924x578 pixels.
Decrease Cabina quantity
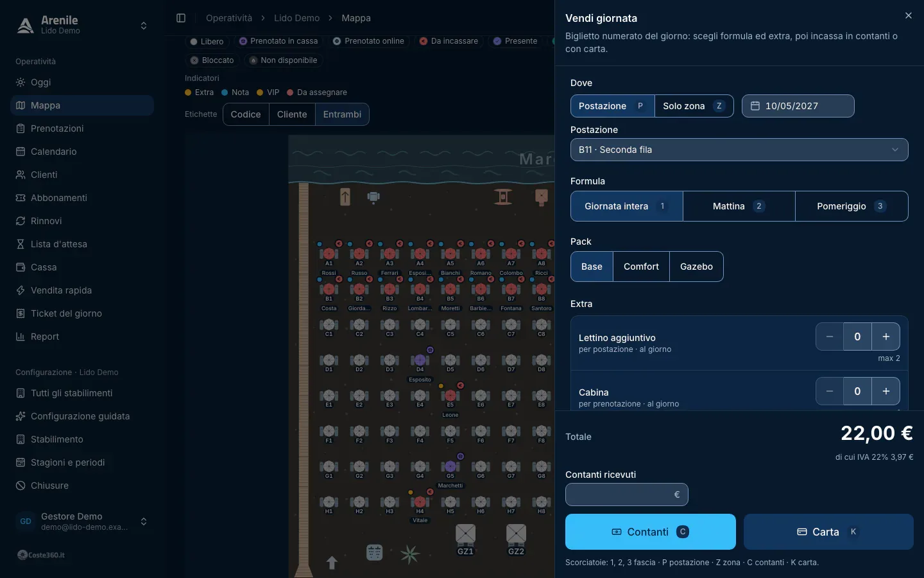(830, 391)
